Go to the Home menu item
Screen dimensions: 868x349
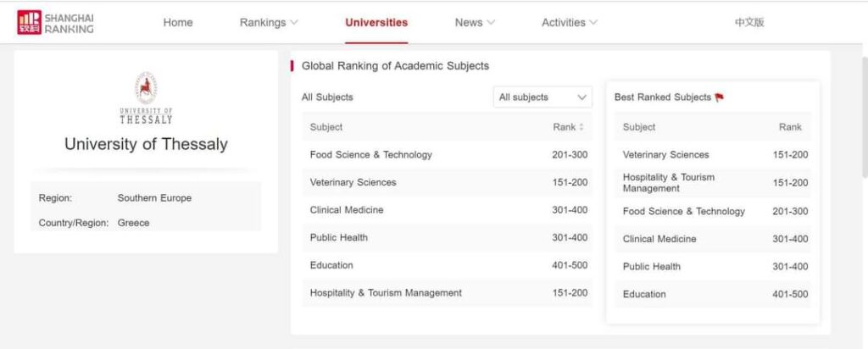click(x=178, y=23)
